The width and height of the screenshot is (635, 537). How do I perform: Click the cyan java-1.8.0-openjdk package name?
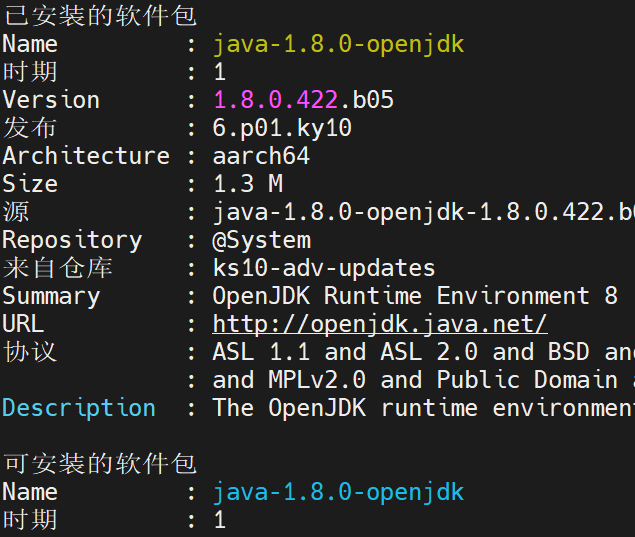pyautogui.click(x=338, y=492)
